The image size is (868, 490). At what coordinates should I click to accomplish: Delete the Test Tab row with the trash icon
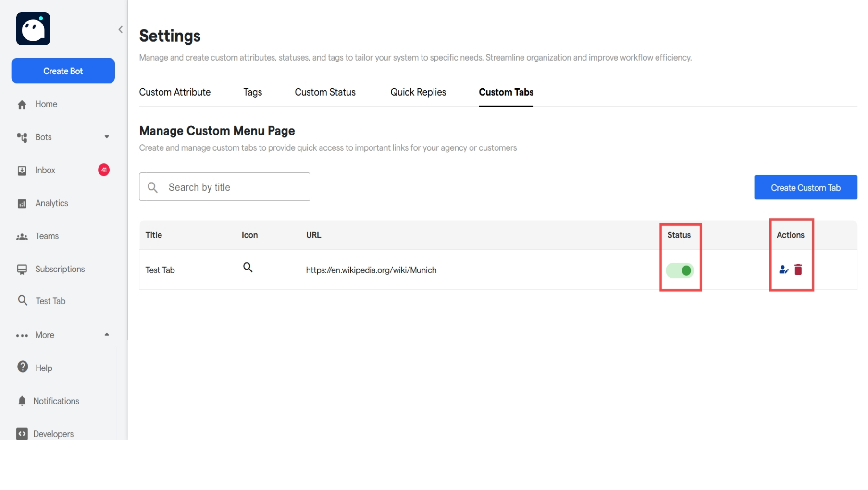798,269
